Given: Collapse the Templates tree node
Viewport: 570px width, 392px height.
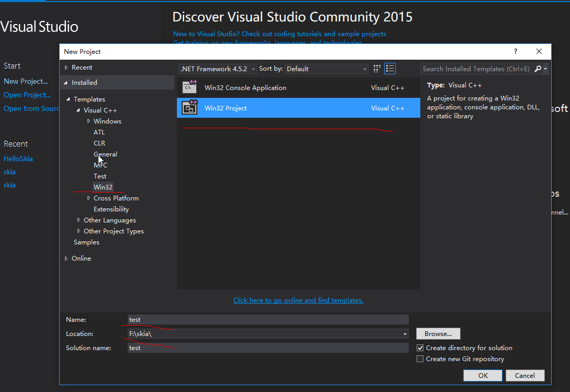Looking at the screenshot, I should [x=69, y=99].
